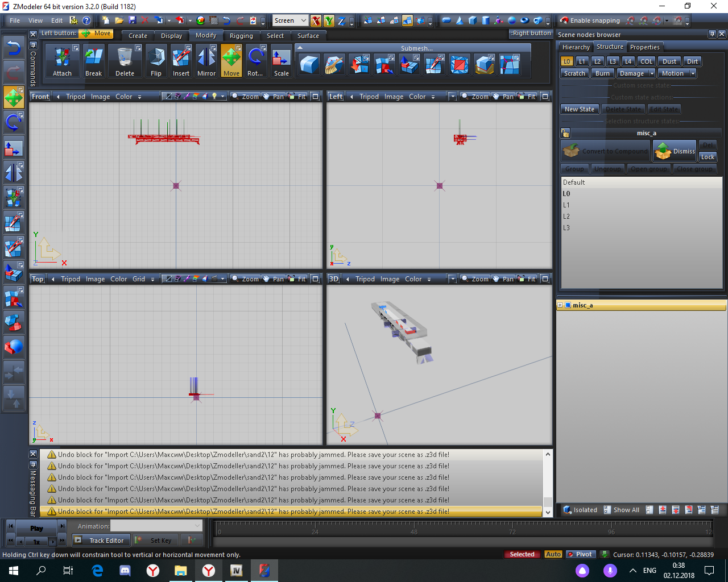Switch to the Rigging tab
The height and width of the screenshot is (582, 728).
click(x=241, y=36)
